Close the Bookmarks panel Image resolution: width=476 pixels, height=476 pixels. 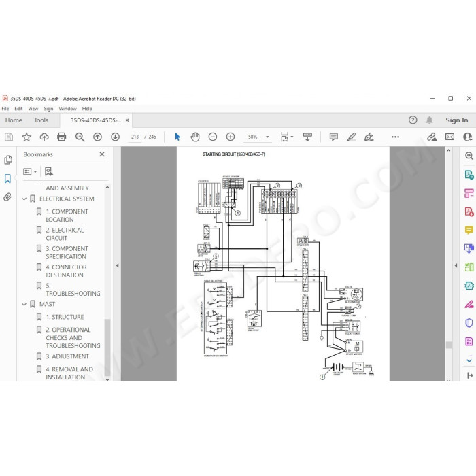pos(102,154)
